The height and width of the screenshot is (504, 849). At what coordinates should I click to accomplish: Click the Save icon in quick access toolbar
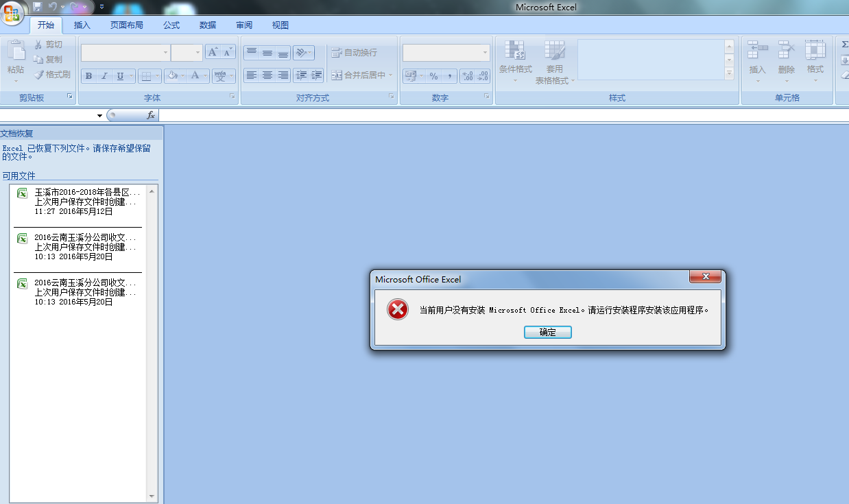[x=37, y=7]
